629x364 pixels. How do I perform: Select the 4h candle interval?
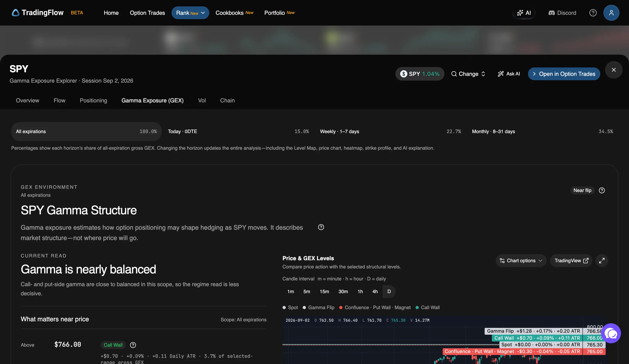coord(375,291)
